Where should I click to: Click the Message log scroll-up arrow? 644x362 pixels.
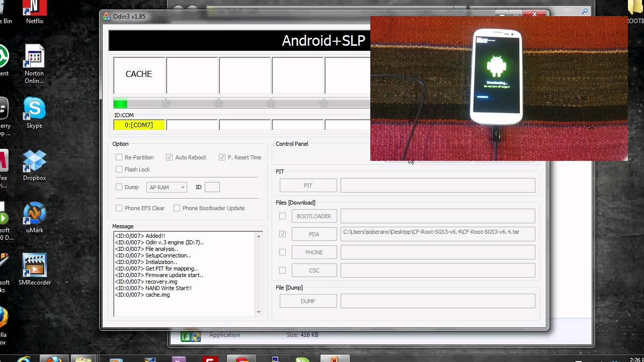[259, 236]
